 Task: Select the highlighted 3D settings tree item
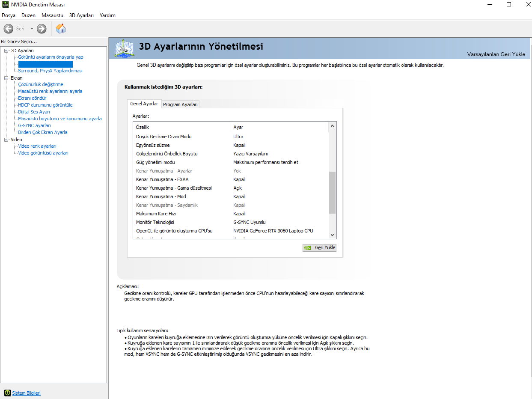[45, 64]
